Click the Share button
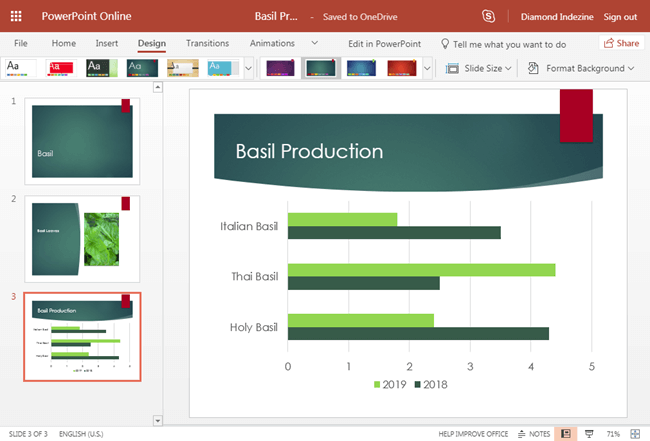The width and height of the screenshot is (650, 441). point(621,44)
